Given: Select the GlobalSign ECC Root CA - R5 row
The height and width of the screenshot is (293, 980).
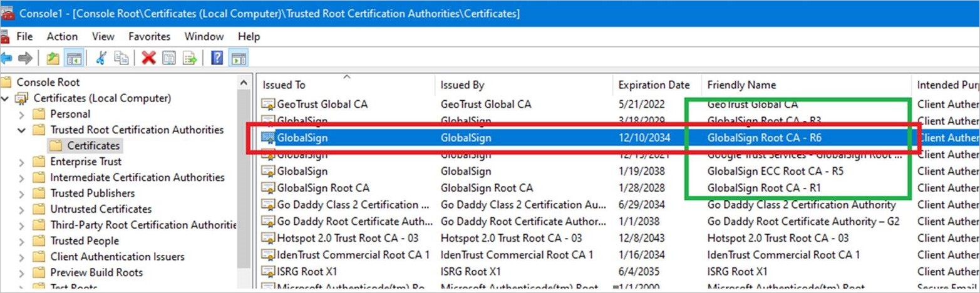Looking at the screenshot, I should coord(619,171).
